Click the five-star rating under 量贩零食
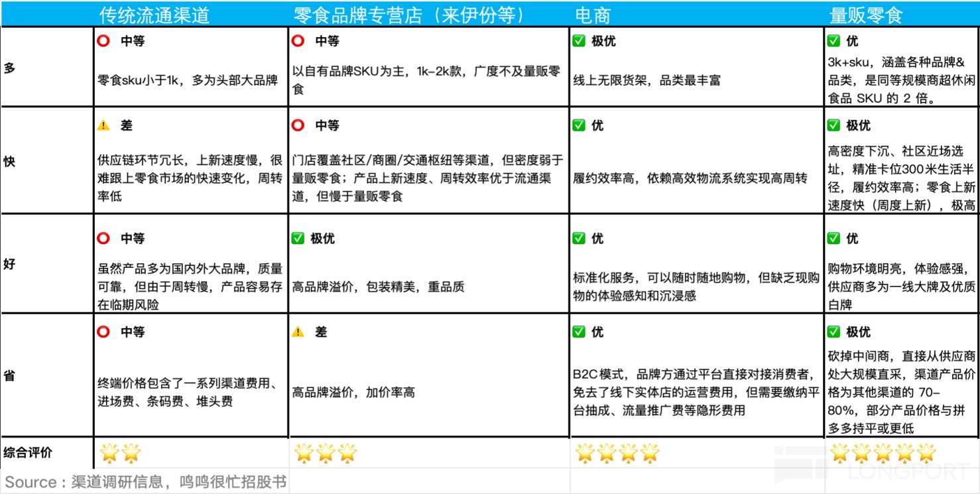Image resolution: width=980 pixels, height=494 pixels. [883, 454]
